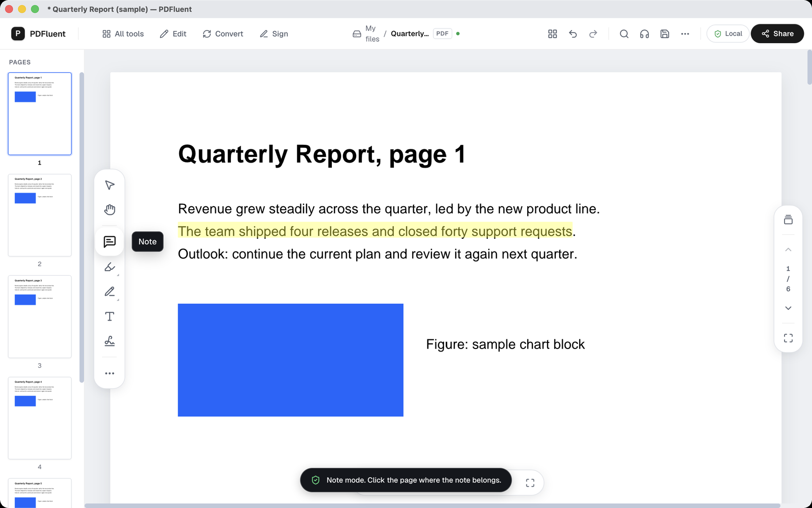The height and width of the screenshot is (508, 812).
Task: Select page 4 thumbnail
Action: pos(40,418)
